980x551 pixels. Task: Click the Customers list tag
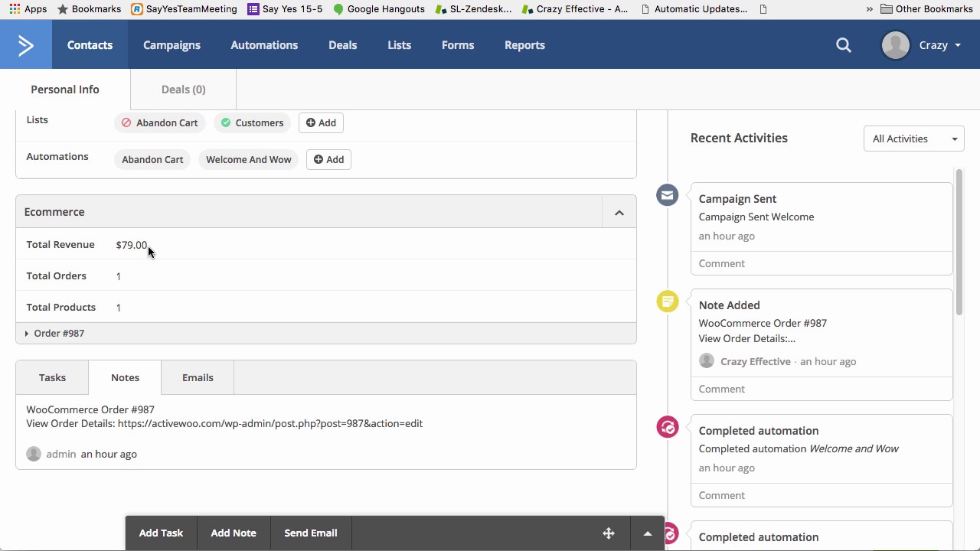253,122
